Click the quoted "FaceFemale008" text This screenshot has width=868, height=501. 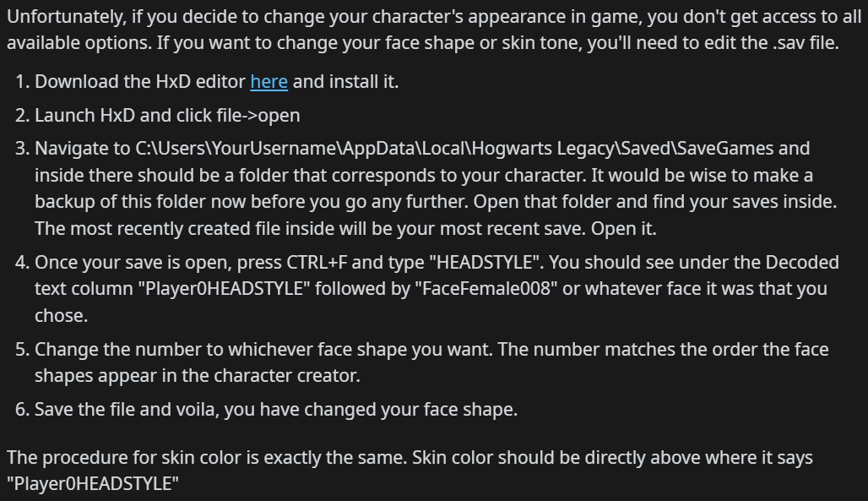[x=487, y=288]
